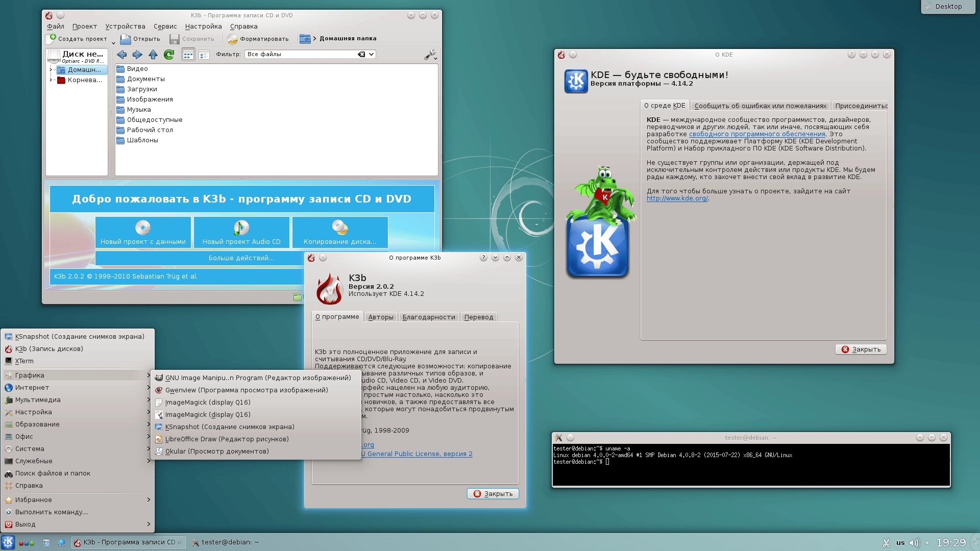Switch to Перевод tab in K3b about dialog
Viewport: 980px width, 551px height.
(x=479, y=317)
